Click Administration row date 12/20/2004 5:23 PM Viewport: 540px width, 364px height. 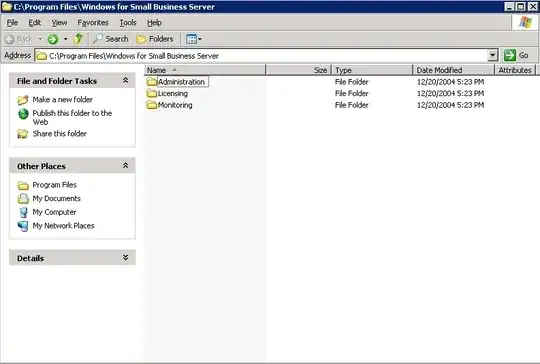(x=450, y=82)
